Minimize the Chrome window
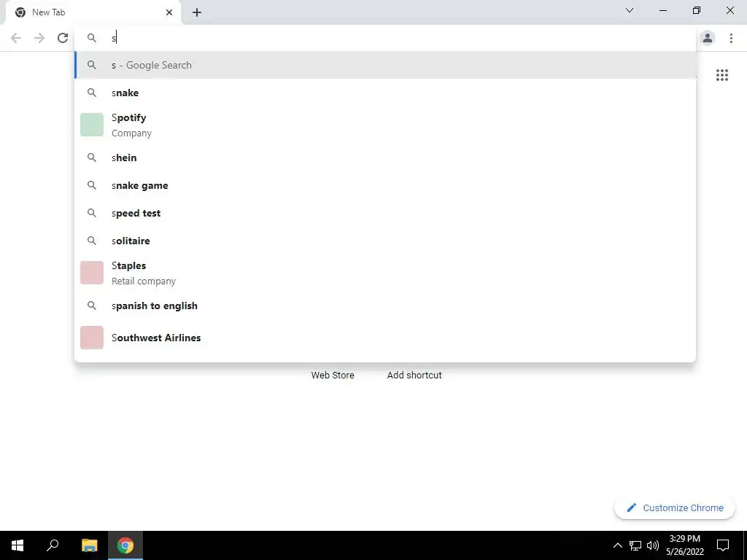The height and width of the screenshot is (560, 747). pos(662,10)
